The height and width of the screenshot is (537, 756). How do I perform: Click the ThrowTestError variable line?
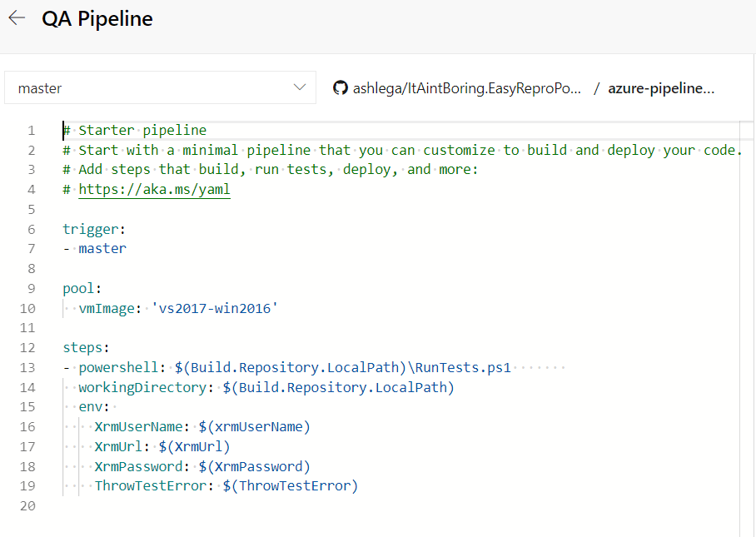(x=225, y=486)
